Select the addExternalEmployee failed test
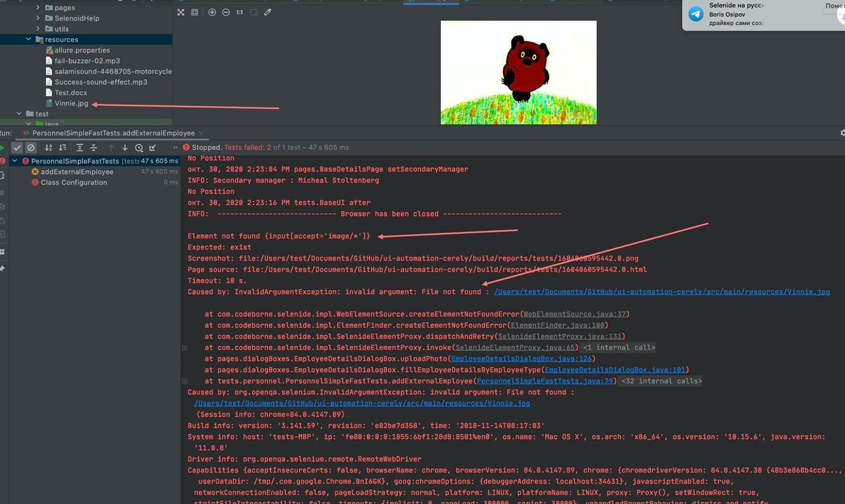This screenshot has width=845, height=504. (x=77, y=172)
